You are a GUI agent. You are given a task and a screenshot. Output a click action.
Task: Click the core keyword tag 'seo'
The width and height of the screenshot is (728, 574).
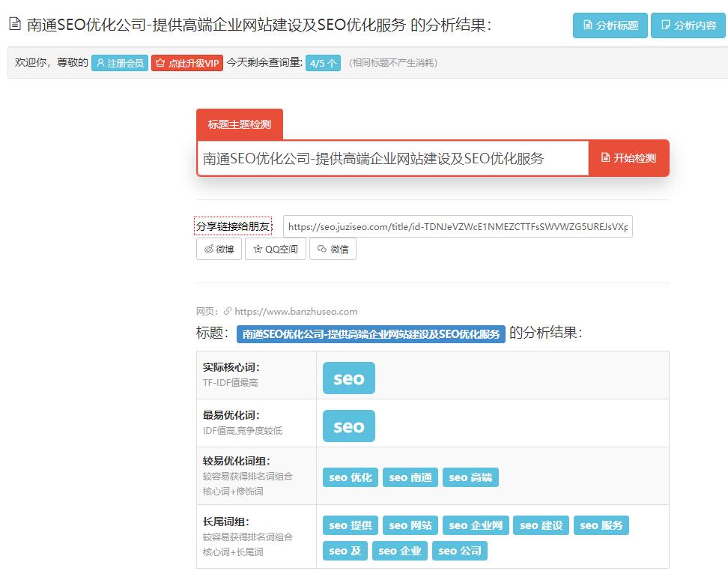tap(349, 378)
